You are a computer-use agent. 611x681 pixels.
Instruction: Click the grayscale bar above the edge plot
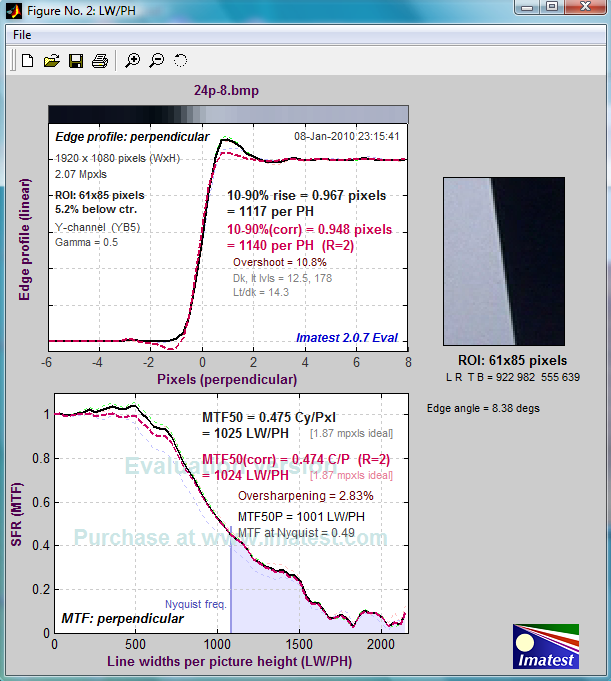coord(227,113)
